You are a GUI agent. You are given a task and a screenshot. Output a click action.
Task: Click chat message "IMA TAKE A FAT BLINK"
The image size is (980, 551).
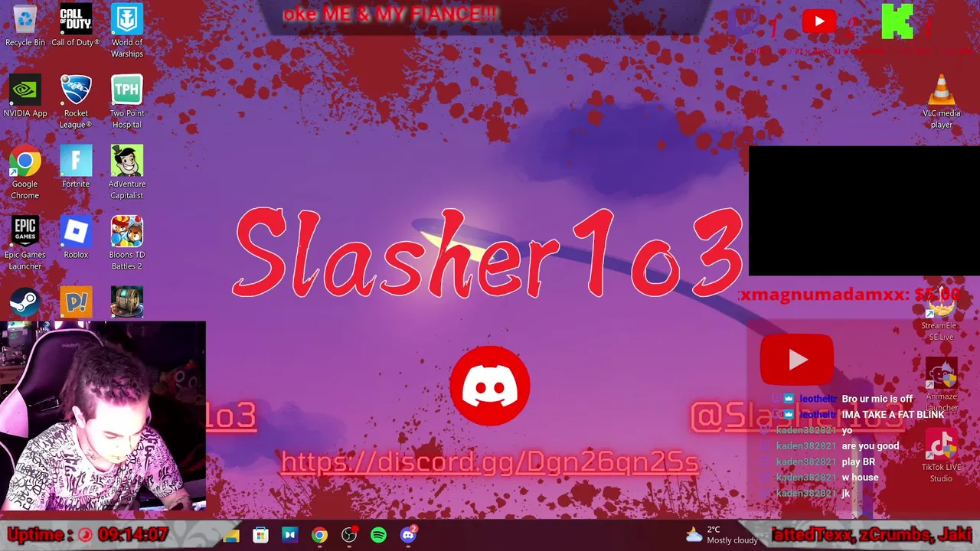pos(893,415)
